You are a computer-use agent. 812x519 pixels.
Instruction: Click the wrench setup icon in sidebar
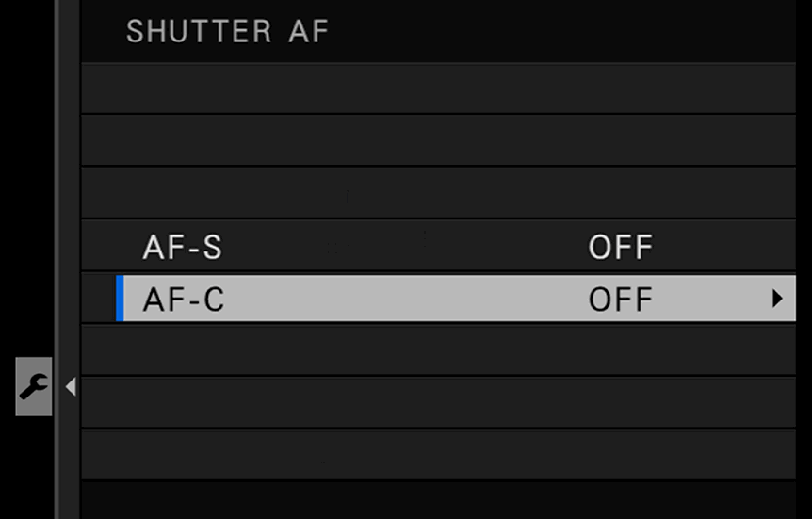(x=34, y=386)
